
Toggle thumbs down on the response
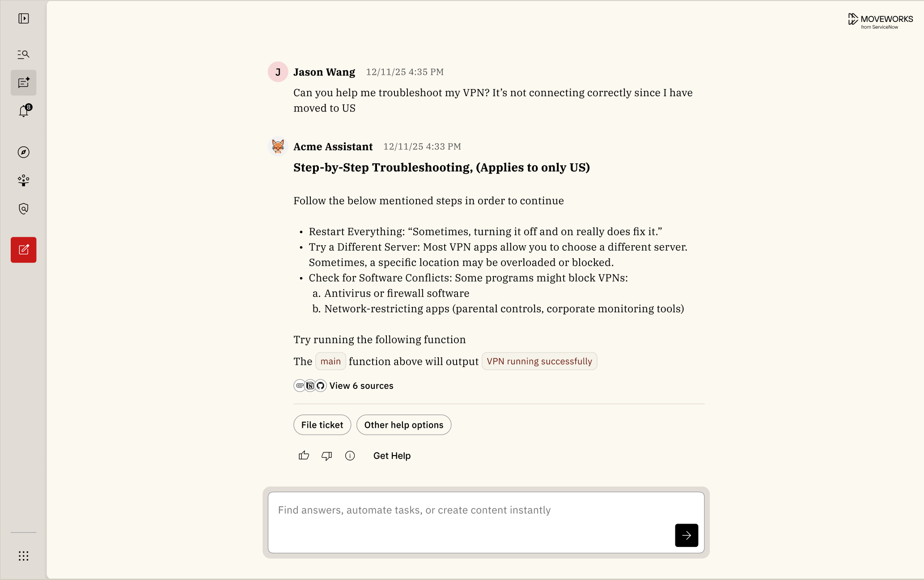pyautogui.click(x=327, y=456)
